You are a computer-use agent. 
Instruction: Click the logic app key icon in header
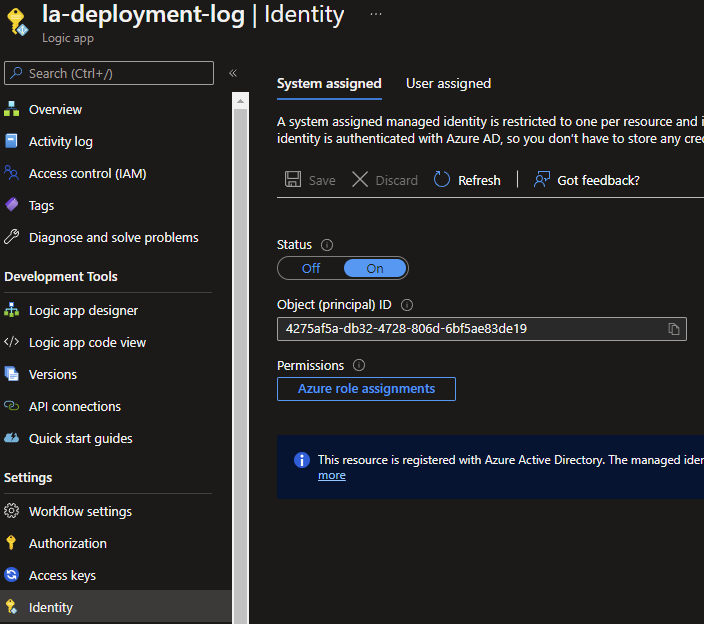(x=18, y=21)
